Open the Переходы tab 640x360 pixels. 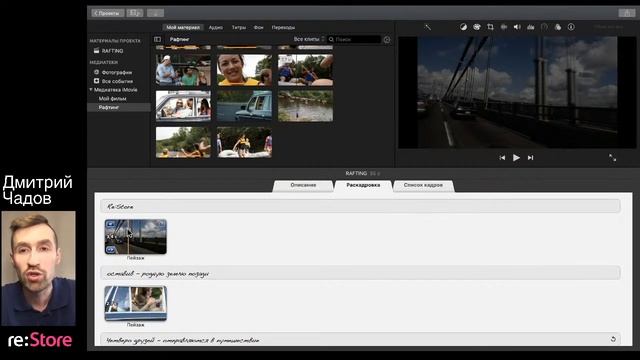coord(283,27)
